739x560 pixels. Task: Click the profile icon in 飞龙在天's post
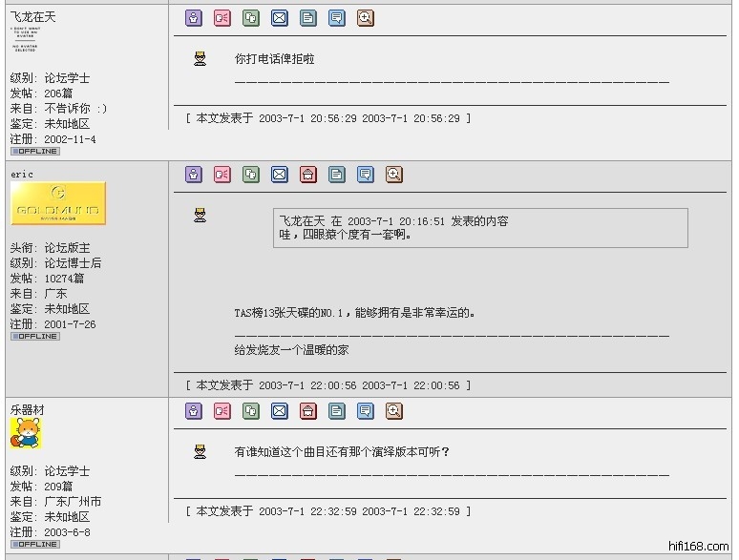pyautogui.click(x=194, y=18)
